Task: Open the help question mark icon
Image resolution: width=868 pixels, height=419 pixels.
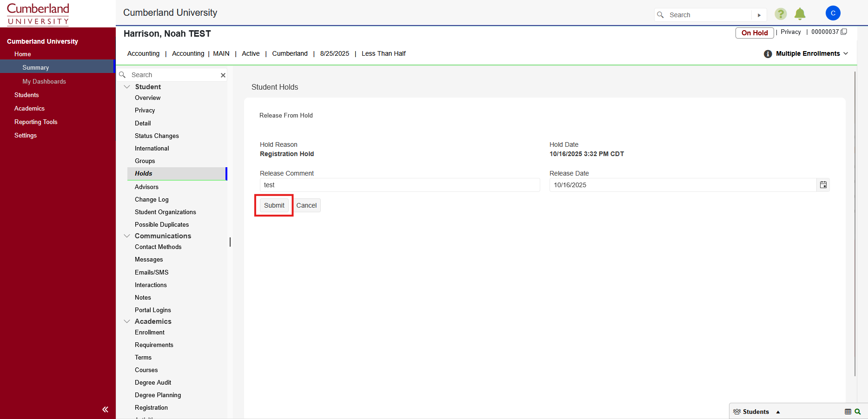Action: tap(781, 14)
